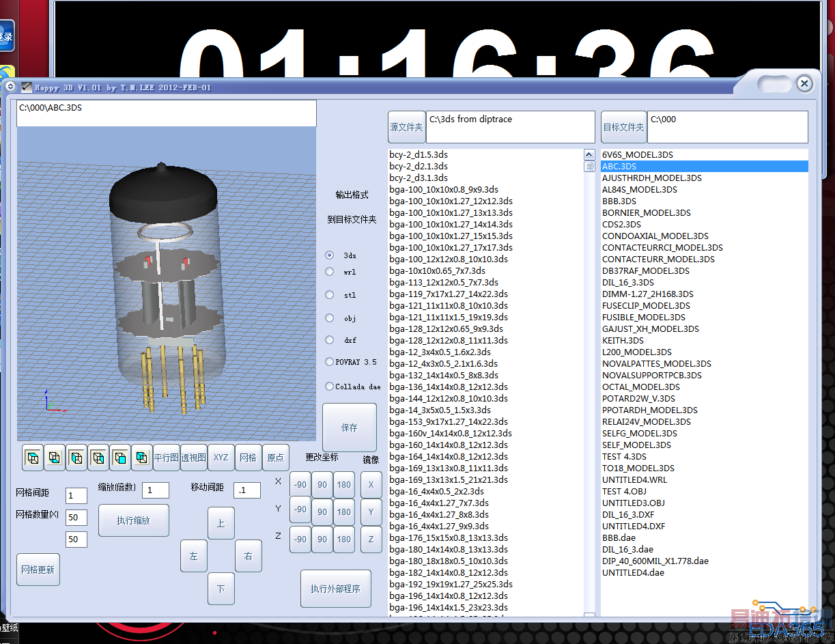Screen dimensions: 835x644
Task: Choose stl as output format
Action: click(330, 295)
